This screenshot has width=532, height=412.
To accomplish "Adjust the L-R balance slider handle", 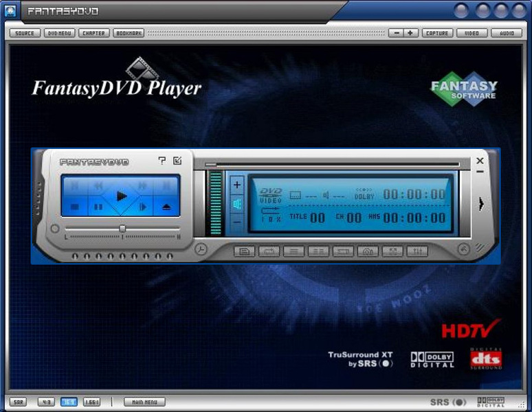I will tap(122, 229).
